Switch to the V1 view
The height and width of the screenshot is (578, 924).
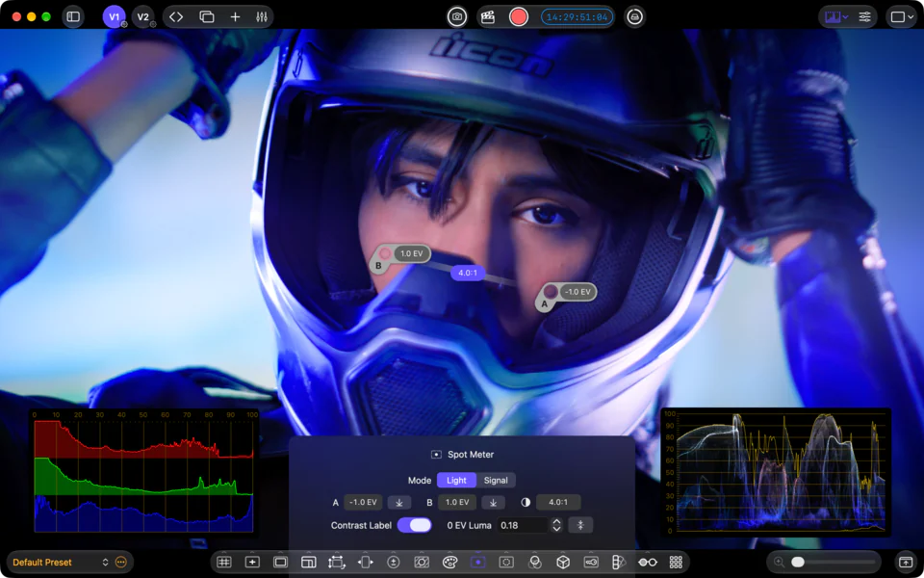point(114,17)
